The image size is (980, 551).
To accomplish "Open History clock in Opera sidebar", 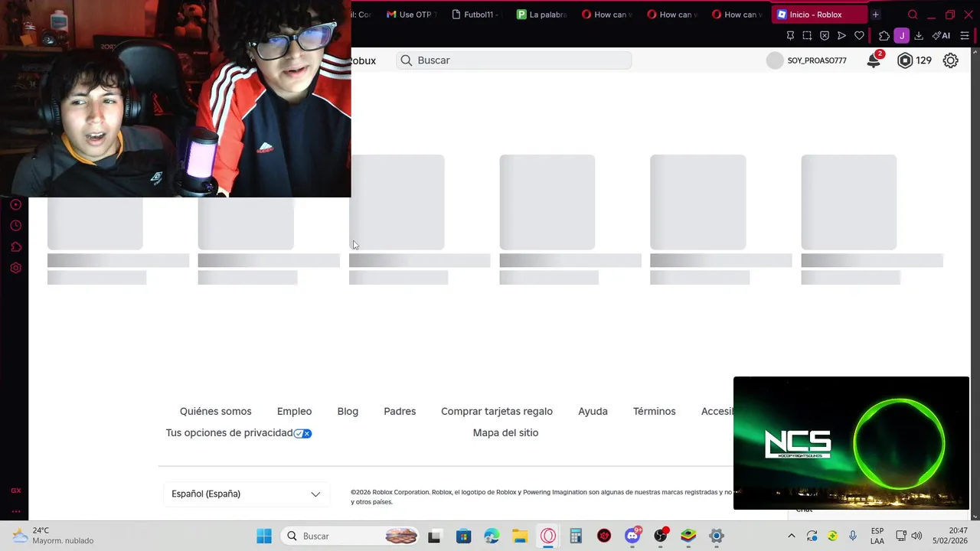I will click(x=15, y=226).
